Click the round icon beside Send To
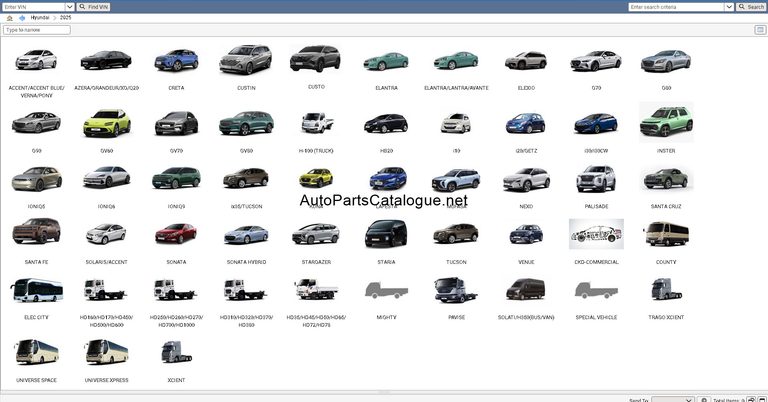The height and width of the screenshot is (402, 768). [704, 400]
